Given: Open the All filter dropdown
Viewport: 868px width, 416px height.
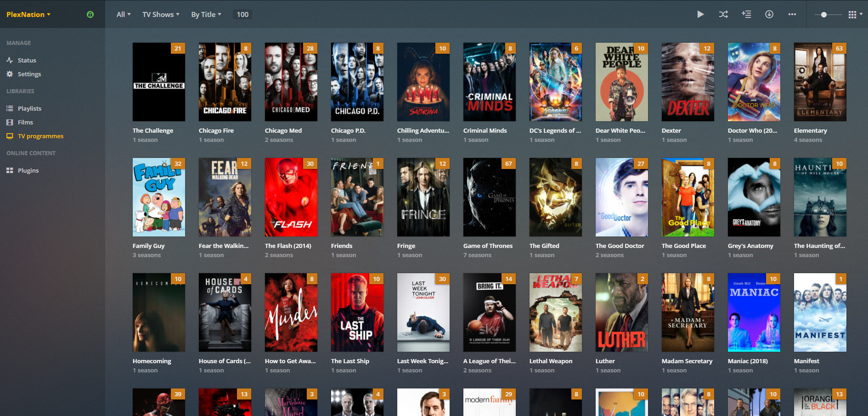Looking at the screenshot, I should pos(124,14).
